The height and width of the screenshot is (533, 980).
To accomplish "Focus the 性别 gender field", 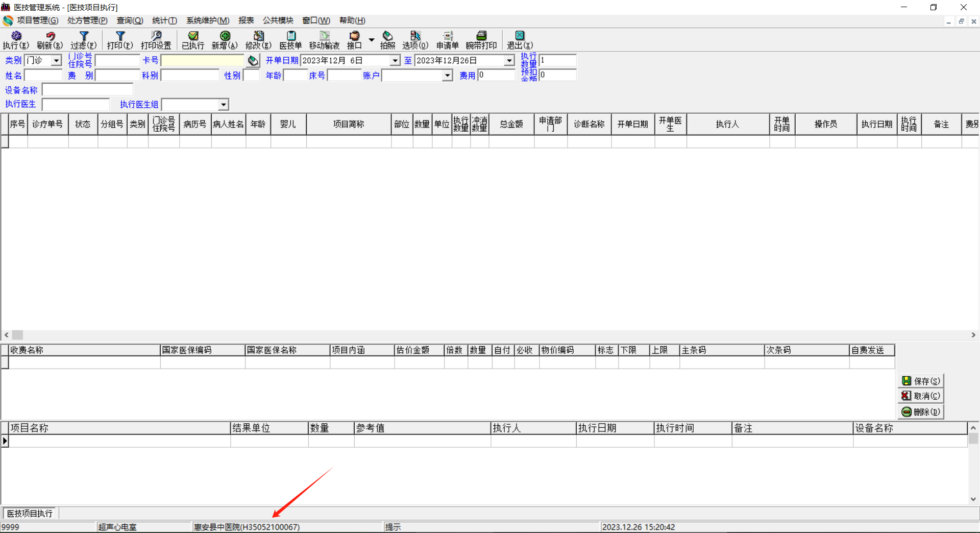I will pos(252,76).
